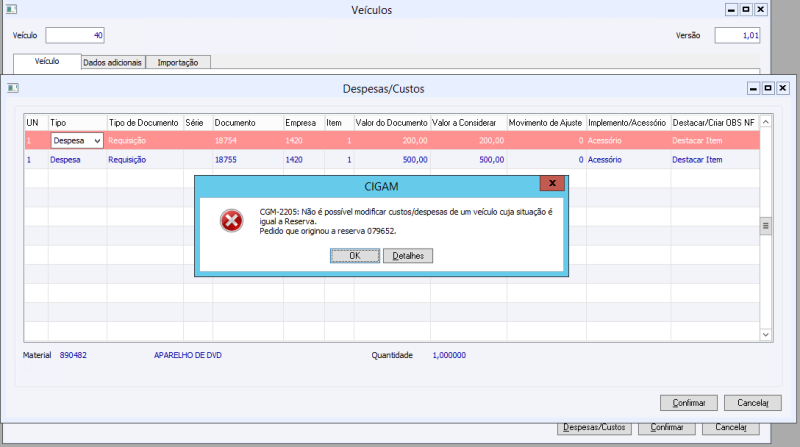Screen dimensions: 800x447
Task: Switch to the Dados adicionais tab
Action: (113, 62)
